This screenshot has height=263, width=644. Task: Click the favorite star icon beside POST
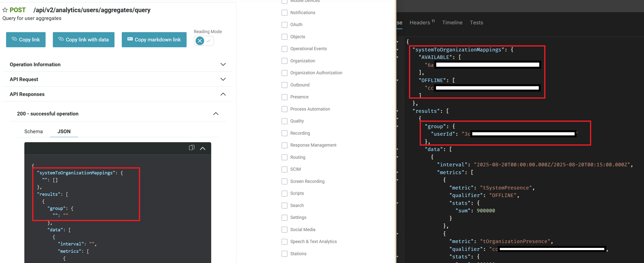[5, 10]
